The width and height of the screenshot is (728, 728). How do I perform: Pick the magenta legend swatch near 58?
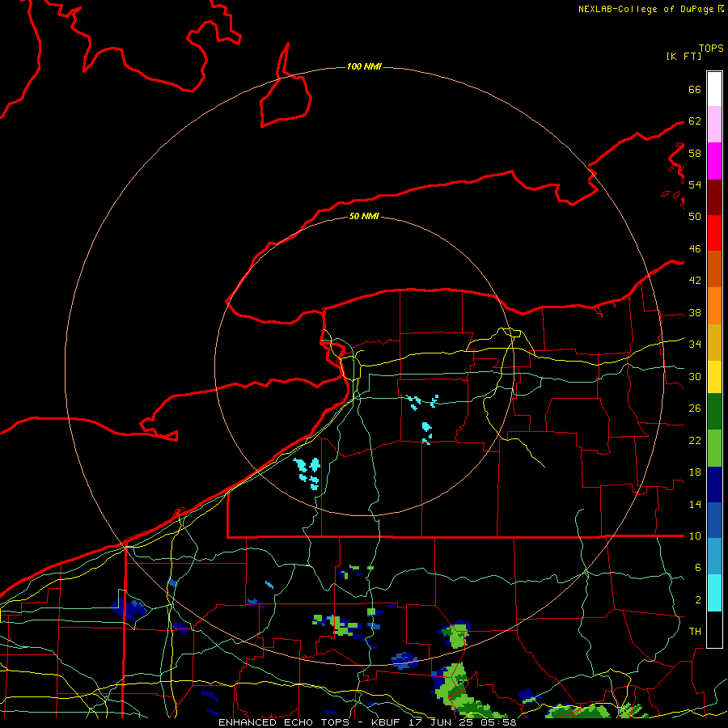[714, 161]
